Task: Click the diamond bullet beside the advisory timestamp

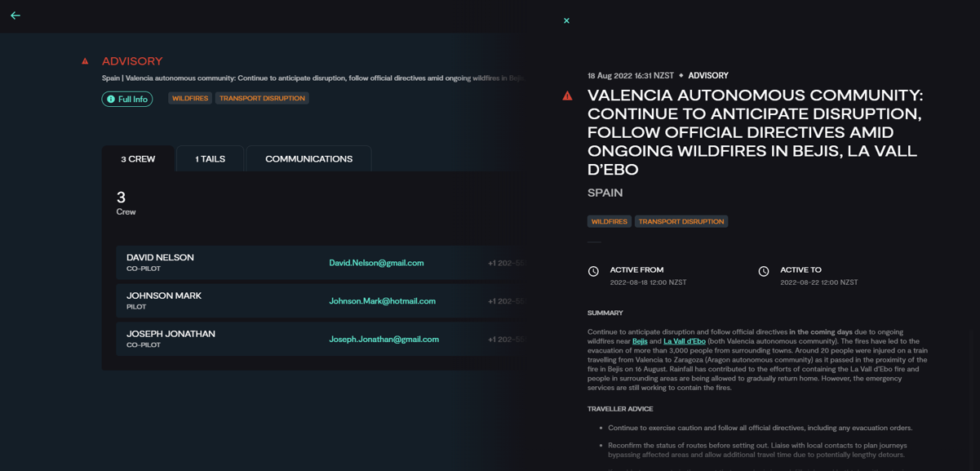Action: point(681,74)
